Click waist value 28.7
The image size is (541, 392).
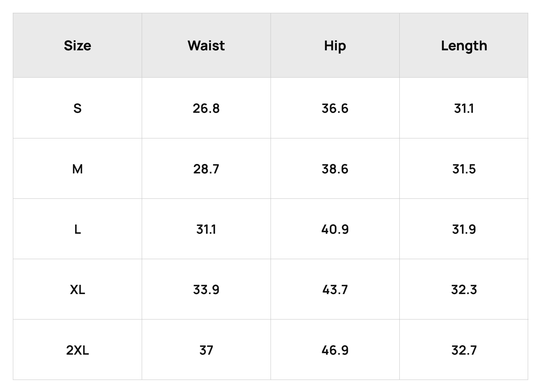click(206, 169)
